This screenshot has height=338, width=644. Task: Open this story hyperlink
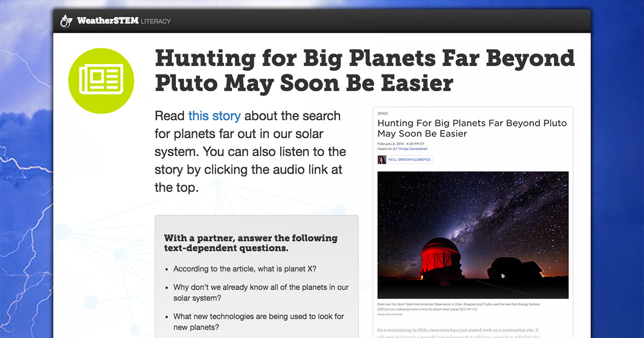coord(215,116)
